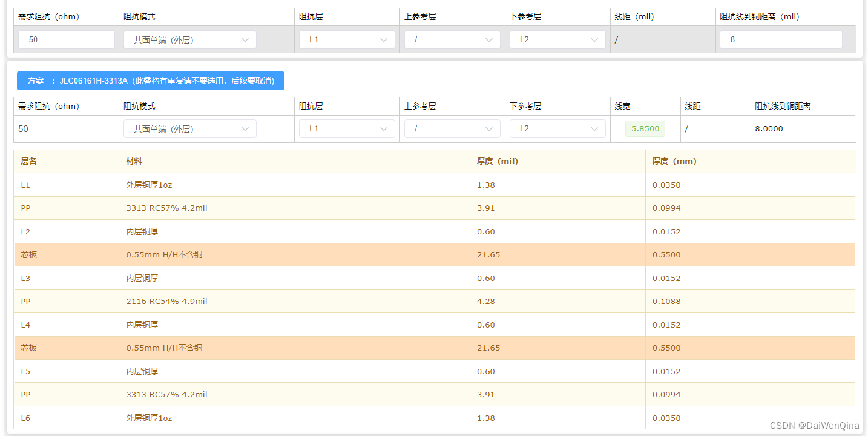
Task: Click 内层铜厚 in the L4 row
Action: [x=142, y=325]
